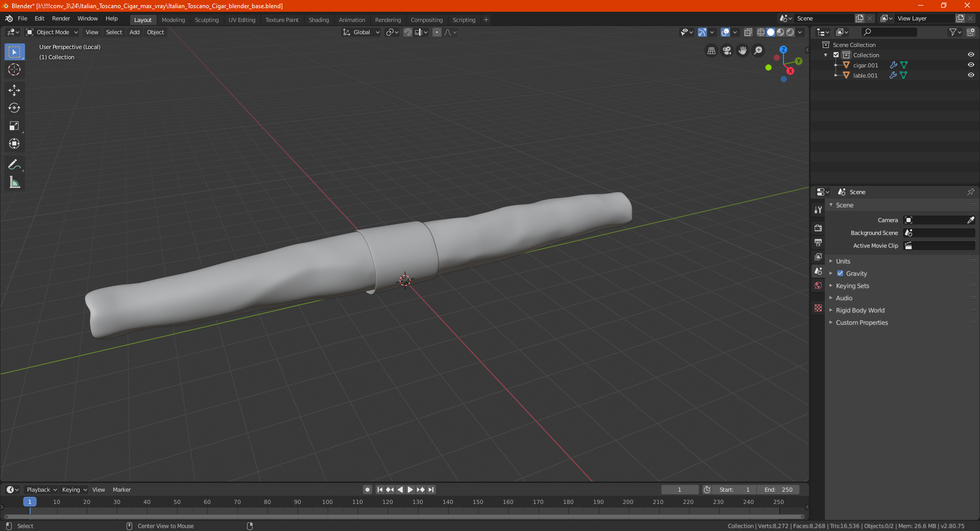
Task: Uncheck the Collection exclude checkbox
Action: (x=836, y=55)
